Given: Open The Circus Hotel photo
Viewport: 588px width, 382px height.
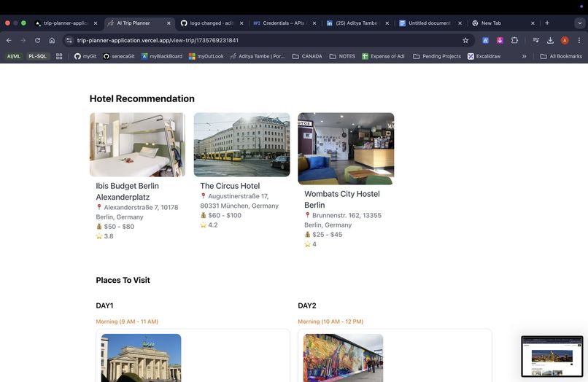Looking at the screenshot, I should [x=242, y=144].
